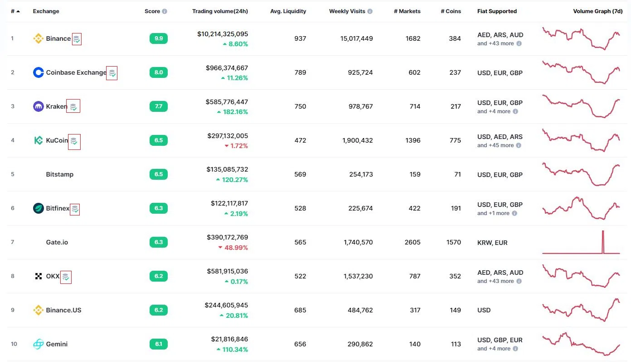Click Bitfinex's 7d volume graph
The width and height of the screenshot is (631, 364).
point(581,208)
